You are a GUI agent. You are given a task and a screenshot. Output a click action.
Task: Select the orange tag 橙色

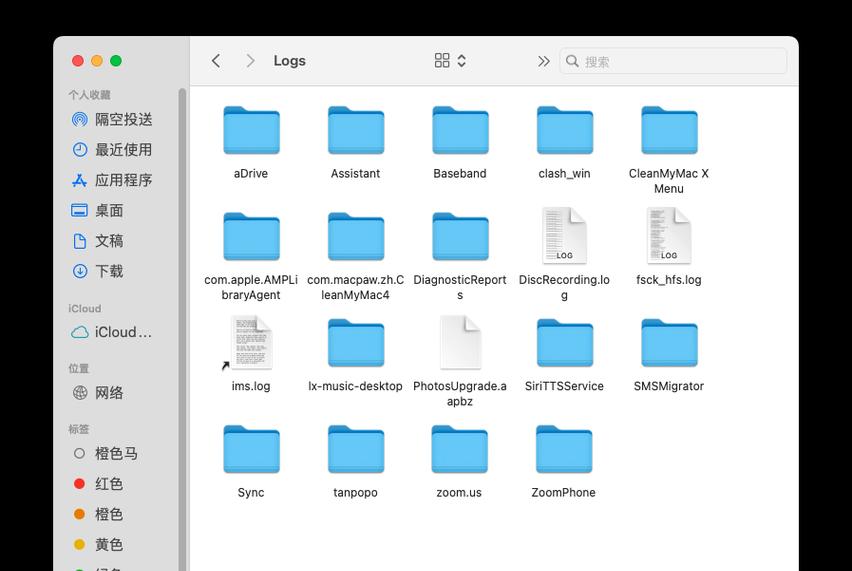(x=98, y=514)
